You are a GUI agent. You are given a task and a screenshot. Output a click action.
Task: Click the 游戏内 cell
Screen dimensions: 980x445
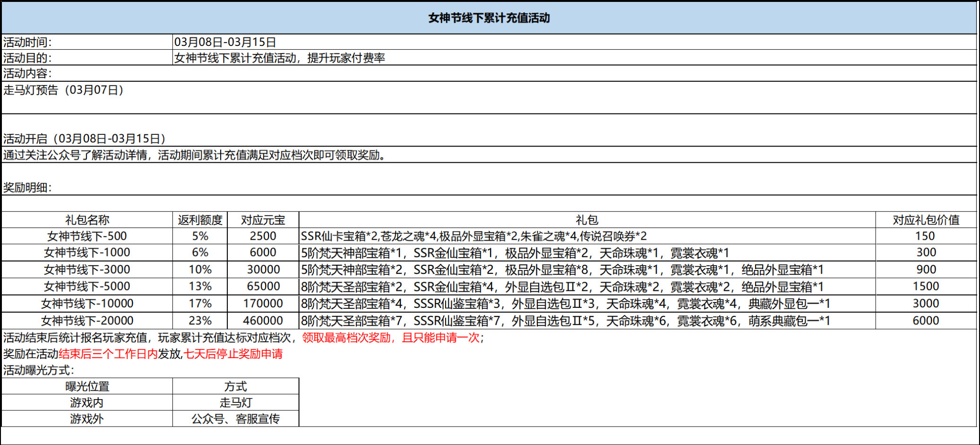tap(87, 402)
